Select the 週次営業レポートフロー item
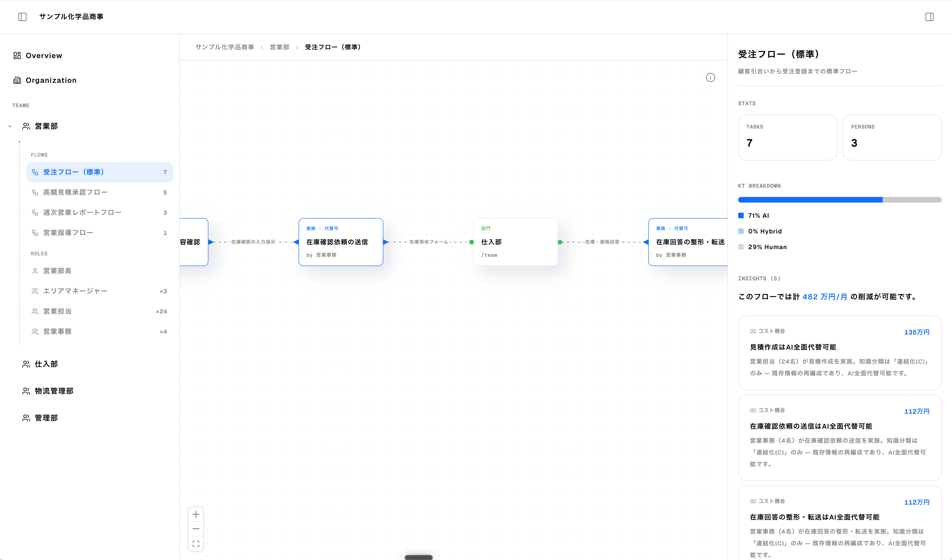The width and height of the screenshot is (952, 560). (x=82, y=213)
